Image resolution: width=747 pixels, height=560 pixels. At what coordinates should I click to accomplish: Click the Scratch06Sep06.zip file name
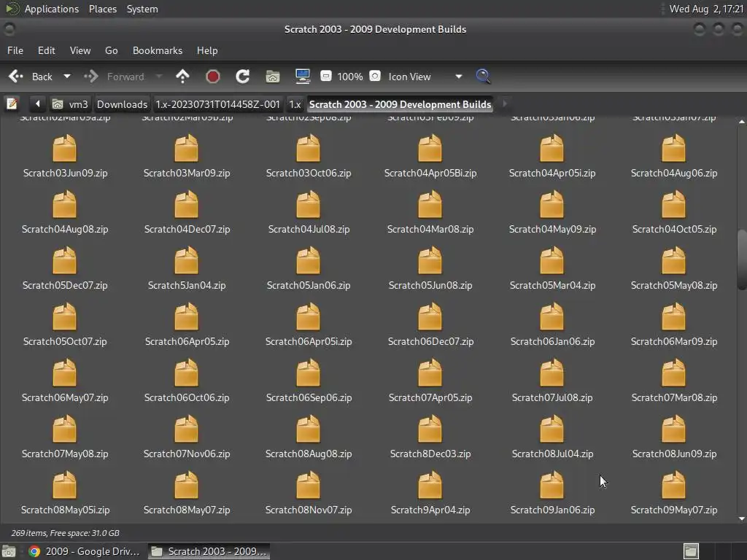(309, 397)
